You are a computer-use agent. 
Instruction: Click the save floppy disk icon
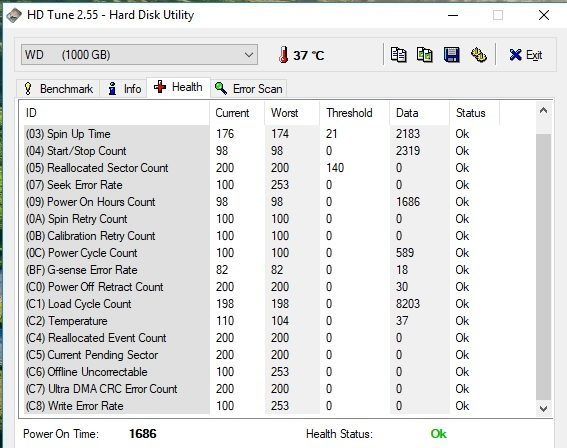tap(452, 55)
